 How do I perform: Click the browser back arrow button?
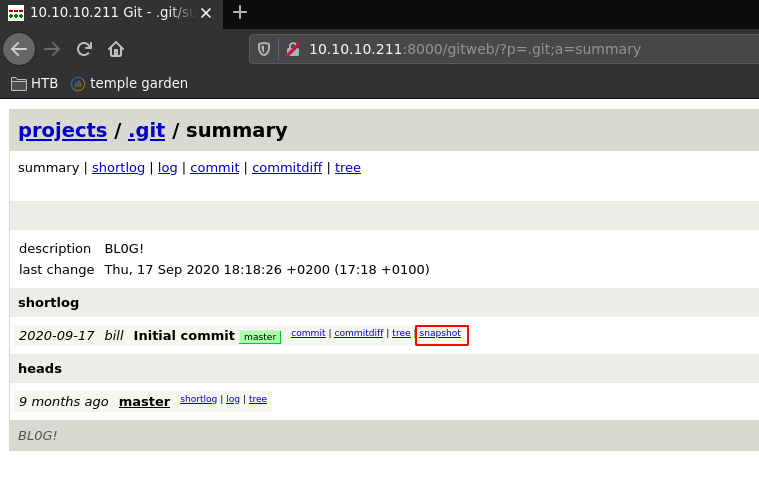coord(19,49)
